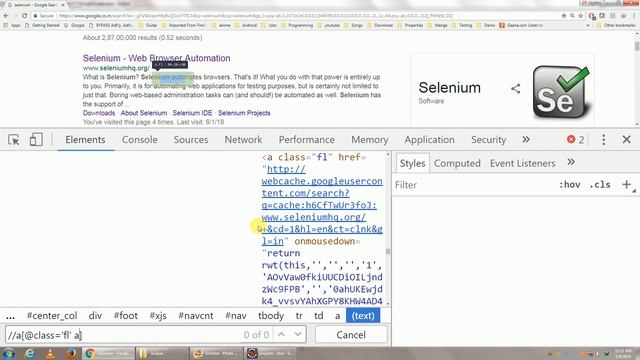Open the Other bookmarks folder
The height and width of the screenshot is (360, 640).
[x=616, y=25]
